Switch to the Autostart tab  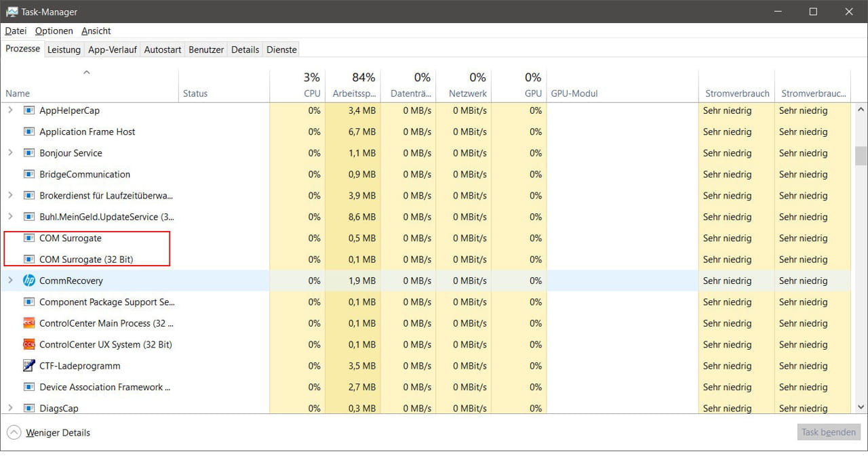pyautogui.click(x=162, y=49)
